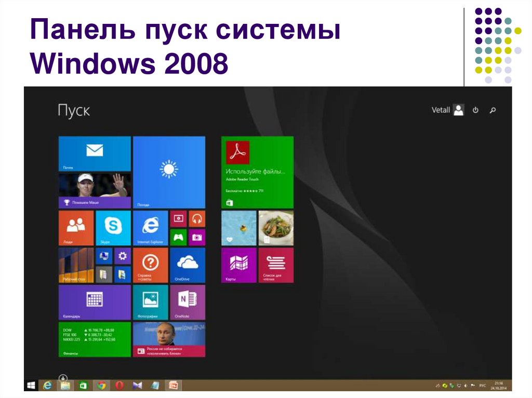Click the network monitor tray icon

point(459,386)
